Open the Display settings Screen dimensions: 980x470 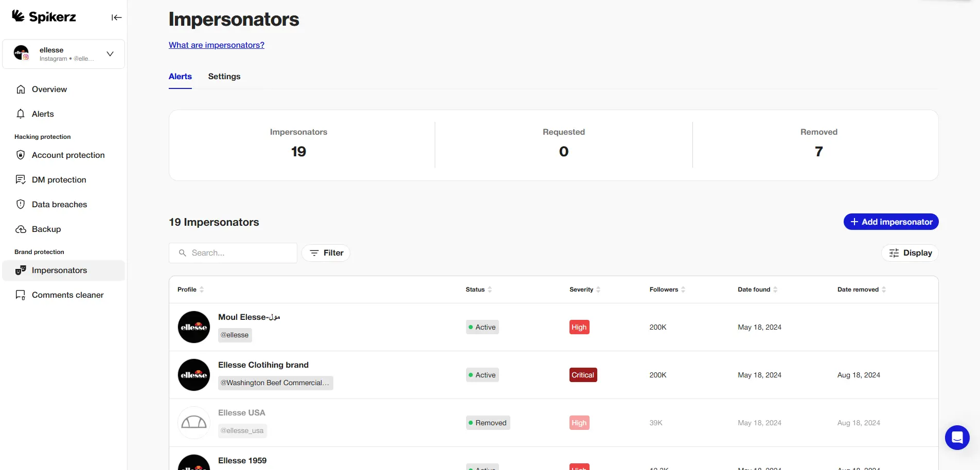(910, 253)
